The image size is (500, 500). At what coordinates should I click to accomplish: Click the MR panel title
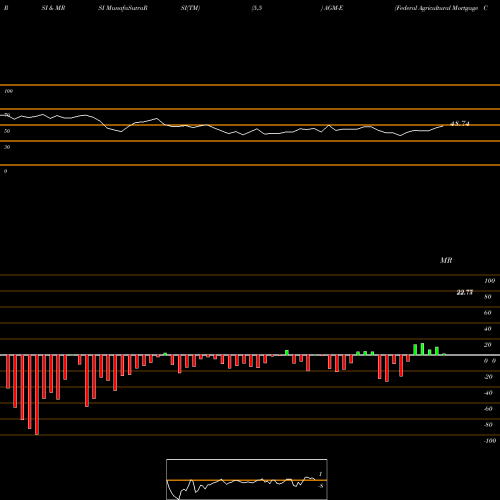click(446, 260)
